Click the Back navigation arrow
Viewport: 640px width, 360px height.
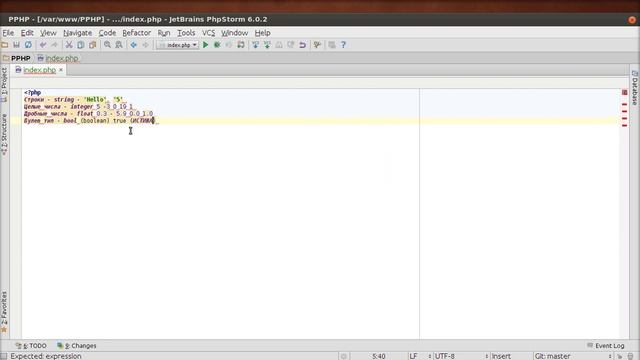133,45
